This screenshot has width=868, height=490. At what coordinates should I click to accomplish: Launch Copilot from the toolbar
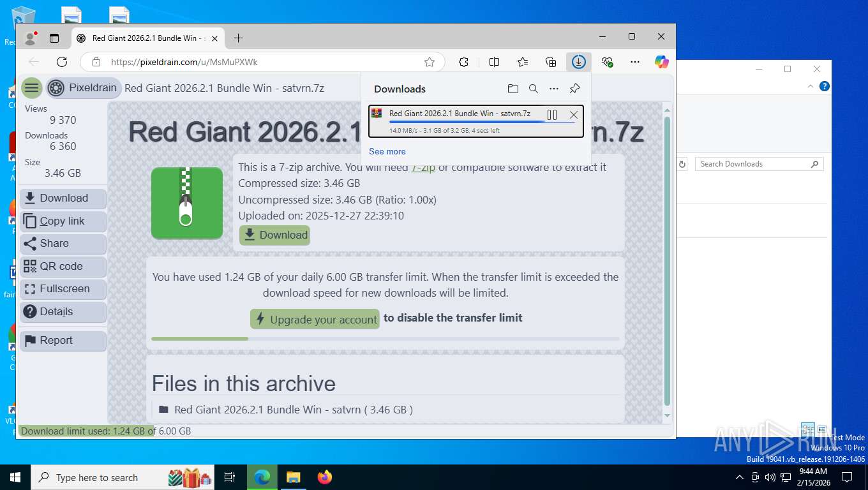click(x=662, y=62)
